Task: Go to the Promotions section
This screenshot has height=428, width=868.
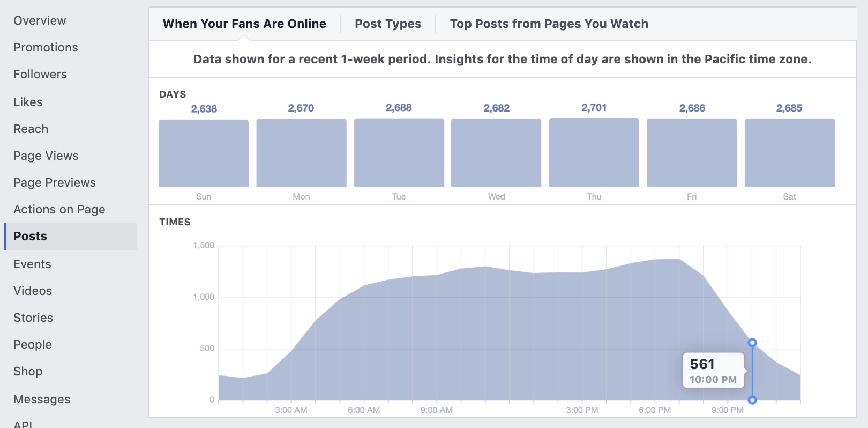Action: [x=46, y=47]
